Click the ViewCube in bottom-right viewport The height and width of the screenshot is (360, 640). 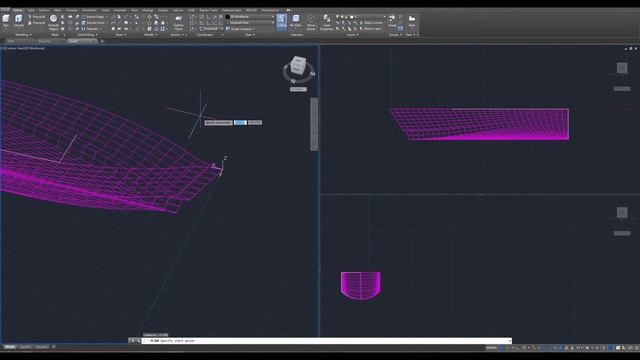[x=622, y=212]
